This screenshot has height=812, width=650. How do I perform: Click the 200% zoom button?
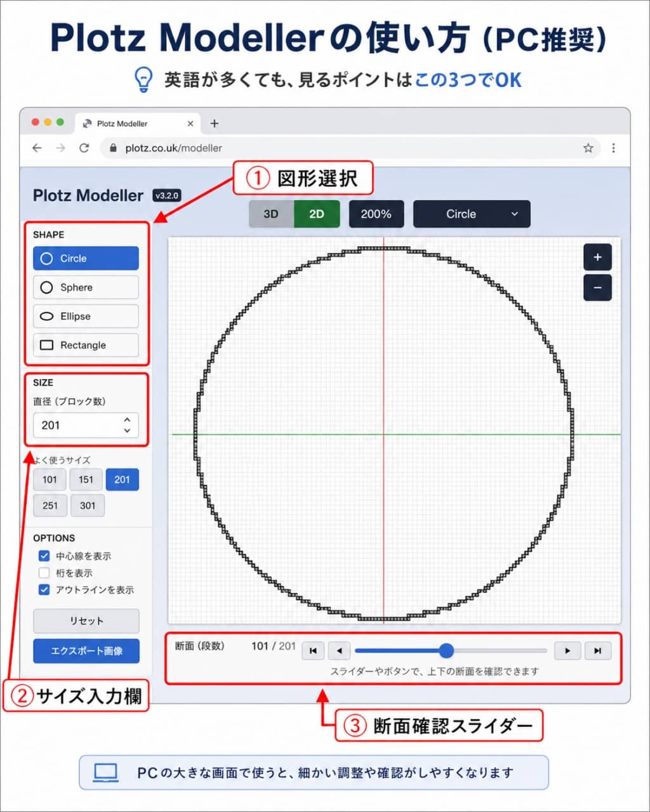tap(376, 214)
